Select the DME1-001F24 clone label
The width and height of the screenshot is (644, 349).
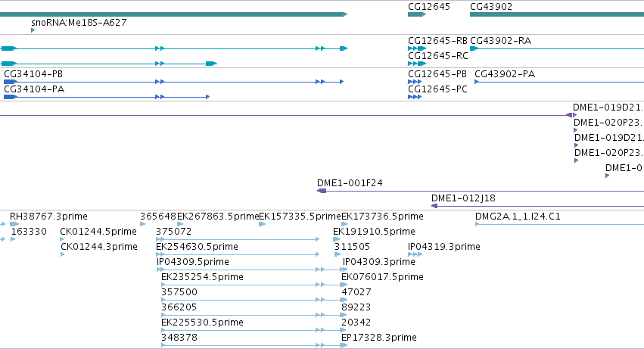click(350, 183)
